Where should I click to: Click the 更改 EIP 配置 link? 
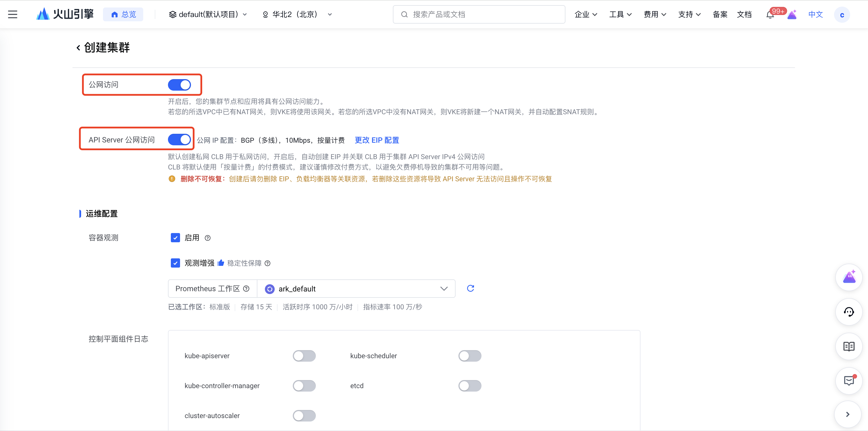point(376,140)
